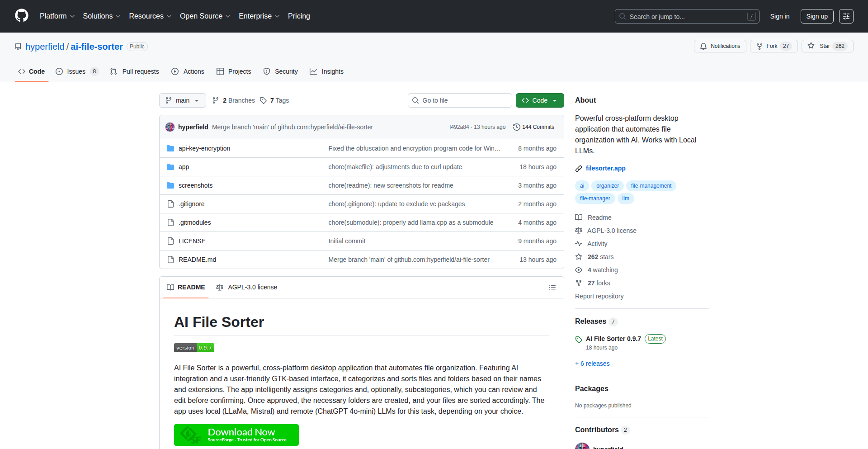Open the Issues tab
868x449 pixels.
[x=77, y=71]
